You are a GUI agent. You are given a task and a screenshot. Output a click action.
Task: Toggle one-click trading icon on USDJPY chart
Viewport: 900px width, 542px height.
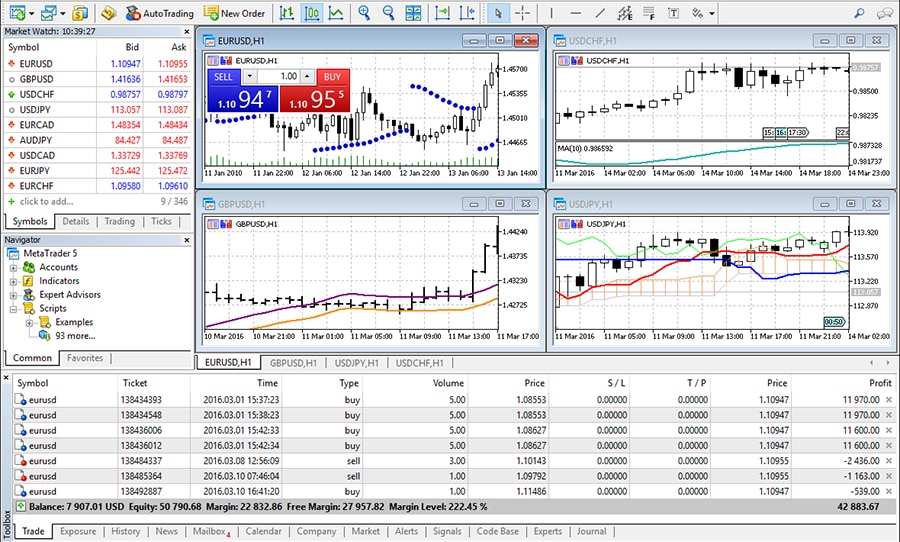576,224
